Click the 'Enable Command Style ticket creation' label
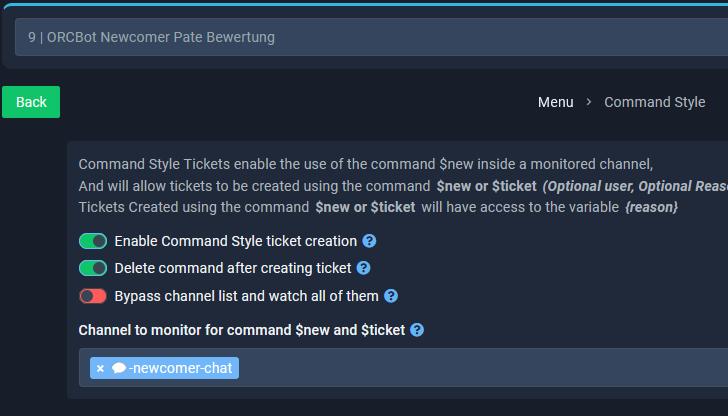Viewport: 728px width, 416px height. tap(235, 241)
